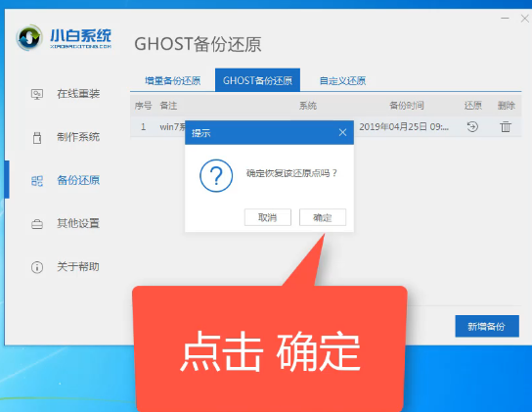The image size is (532, 412).
Task: Switch to the 增量备份还原 tab
Action: click(x=172, y=81)
